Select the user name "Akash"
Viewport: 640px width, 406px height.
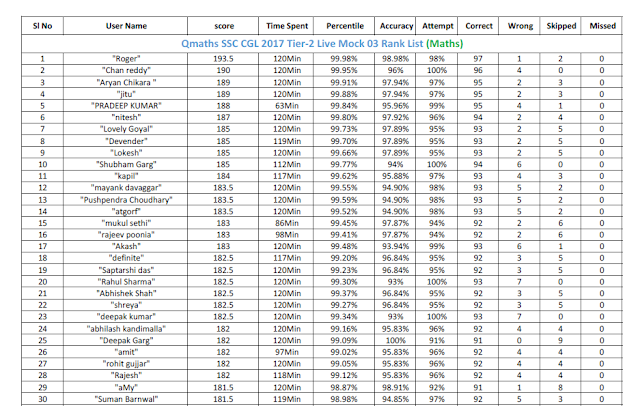(x=126, y=246)
